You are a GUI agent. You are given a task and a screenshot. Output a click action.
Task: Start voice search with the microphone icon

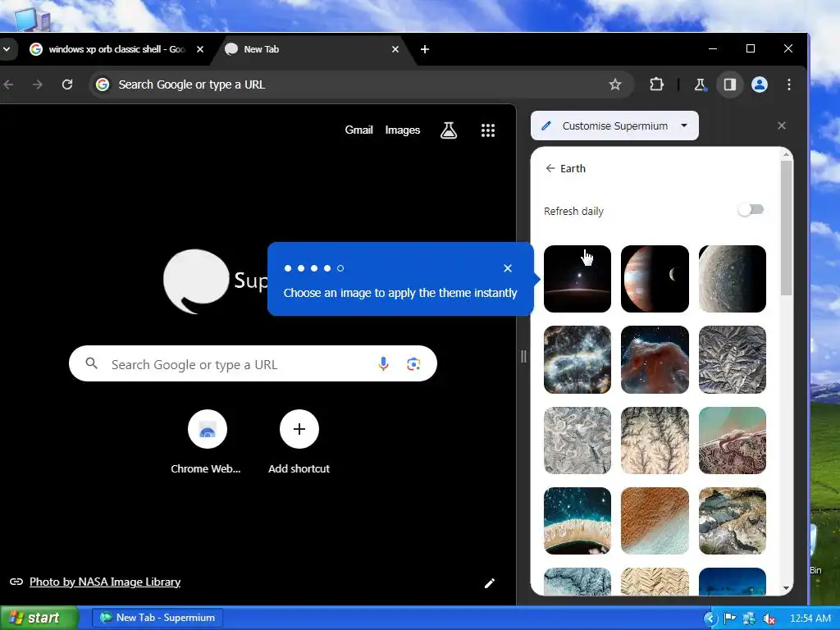383,364
